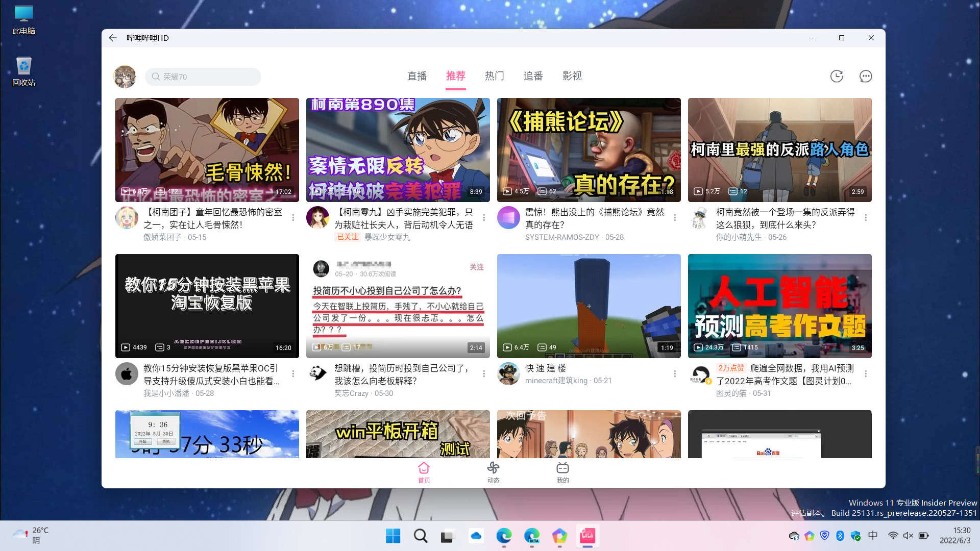The width and height of the screenshot is (980, 551).
Task: Open more options for 图灵的猫 video
Action: 866,374
